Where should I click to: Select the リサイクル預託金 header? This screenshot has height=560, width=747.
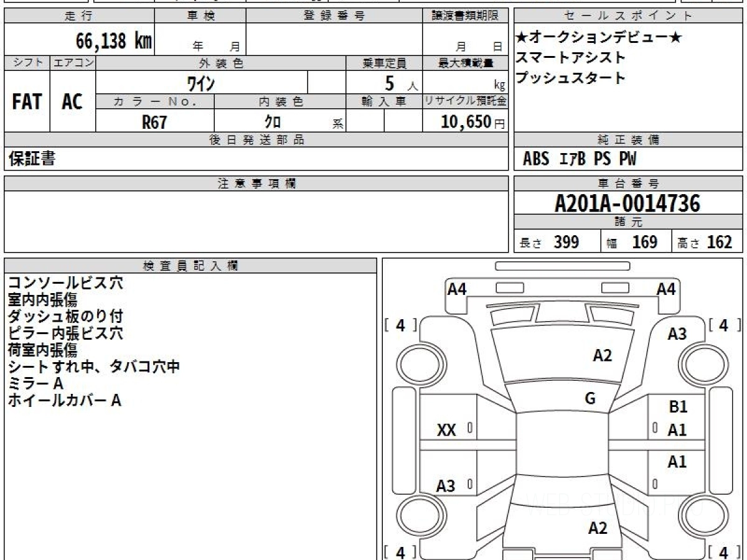(466, 102)
